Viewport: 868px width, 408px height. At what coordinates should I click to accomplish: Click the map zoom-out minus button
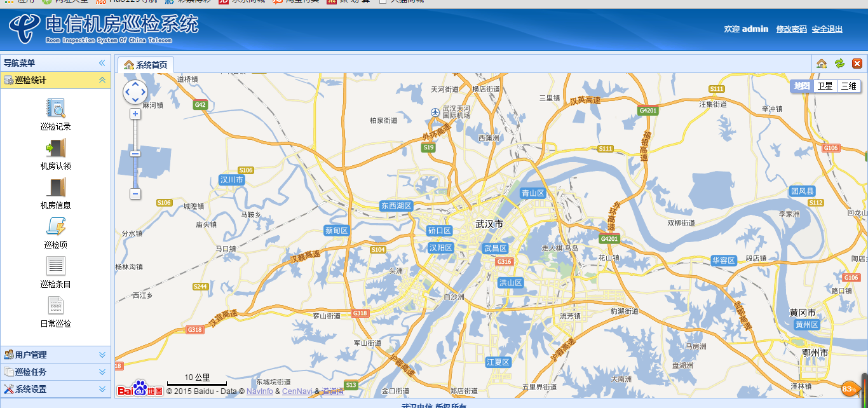point(135,194)
